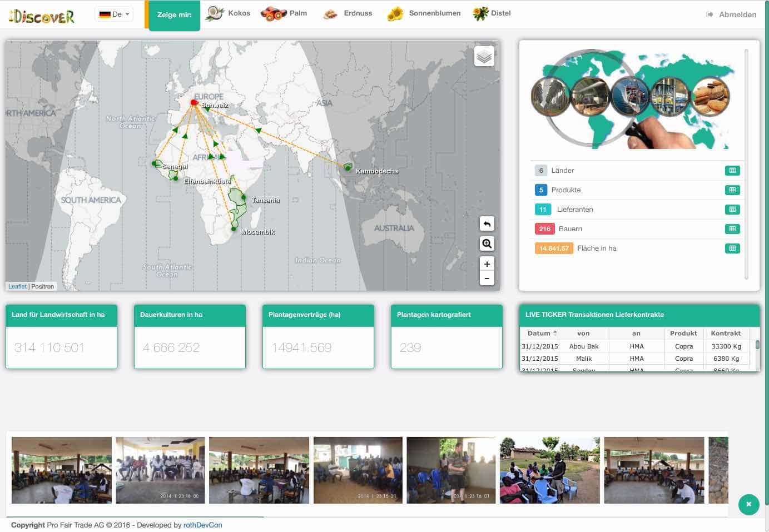Open the first meeting photo thumbnail
The image size is (769, 532).
(62, 470)
